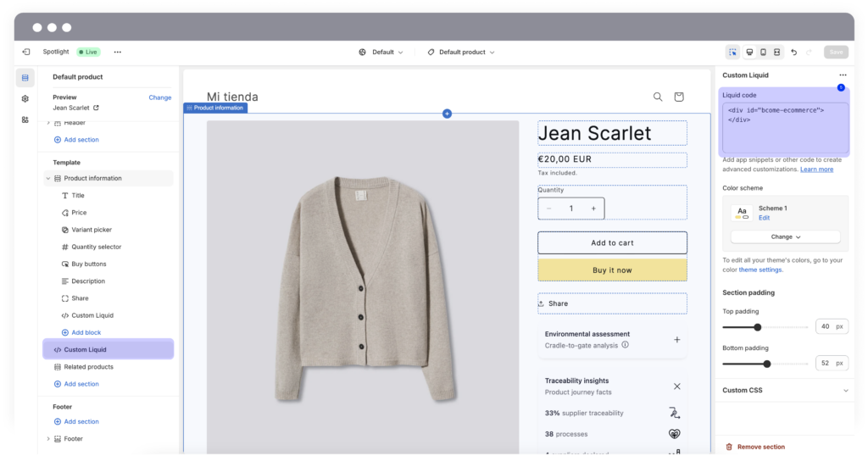Click the search magnifier in store preview
This screenshot has width=868, height=456.
[658, 97]
